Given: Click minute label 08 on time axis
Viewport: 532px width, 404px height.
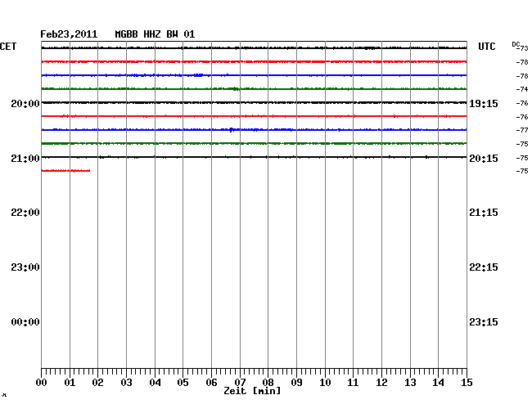Looking at the screenshot, I should (x=268, y=383).
